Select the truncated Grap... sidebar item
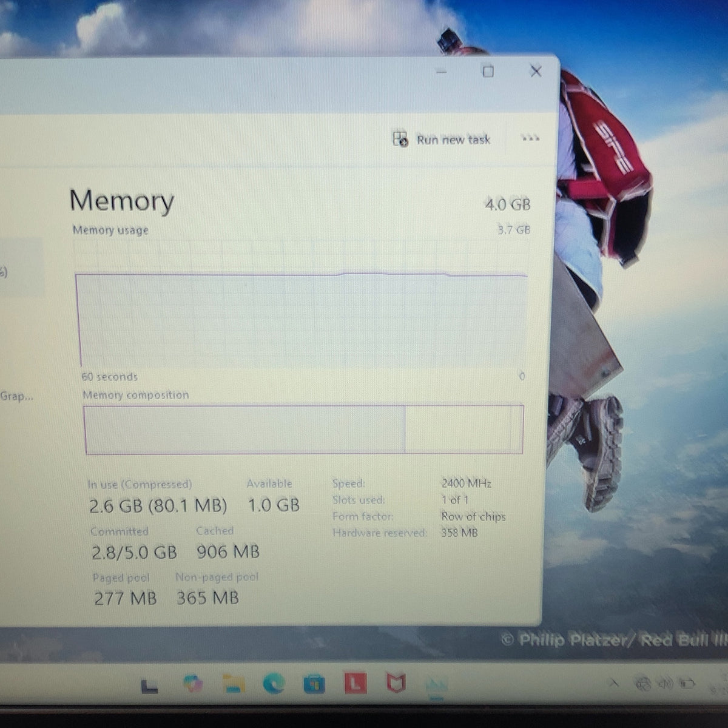 click(16, 396)
